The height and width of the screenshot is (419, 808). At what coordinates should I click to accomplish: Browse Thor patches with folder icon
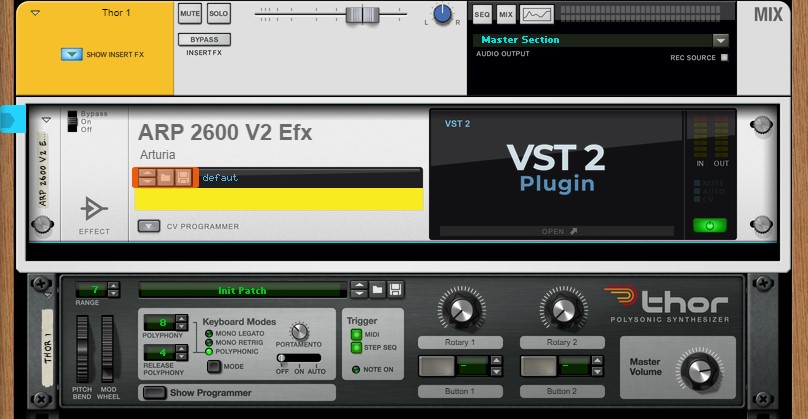tap(377, 290)
